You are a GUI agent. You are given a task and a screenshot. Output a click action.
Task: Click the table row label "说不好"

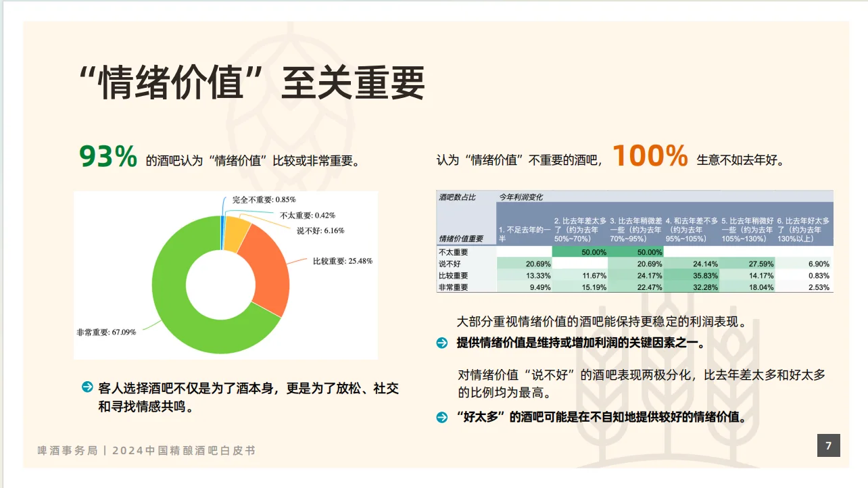tap(450, 264)
